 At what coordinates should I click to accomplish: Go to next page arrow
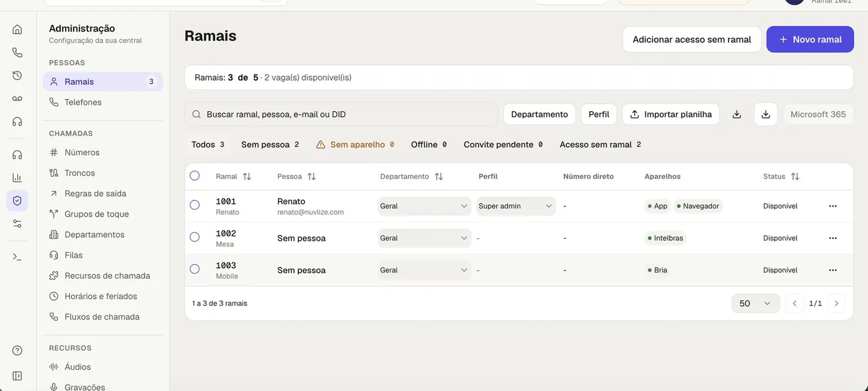(x=836, y=303)
